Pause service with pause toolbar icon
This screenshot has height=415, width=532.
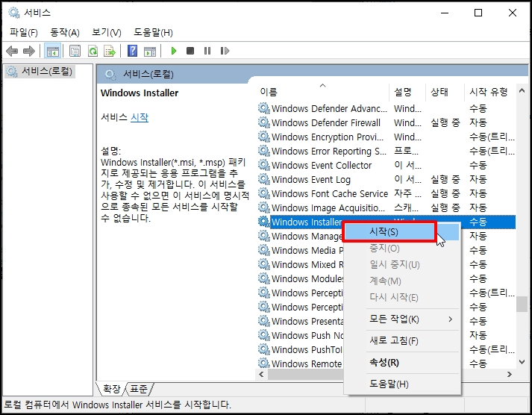207,51
